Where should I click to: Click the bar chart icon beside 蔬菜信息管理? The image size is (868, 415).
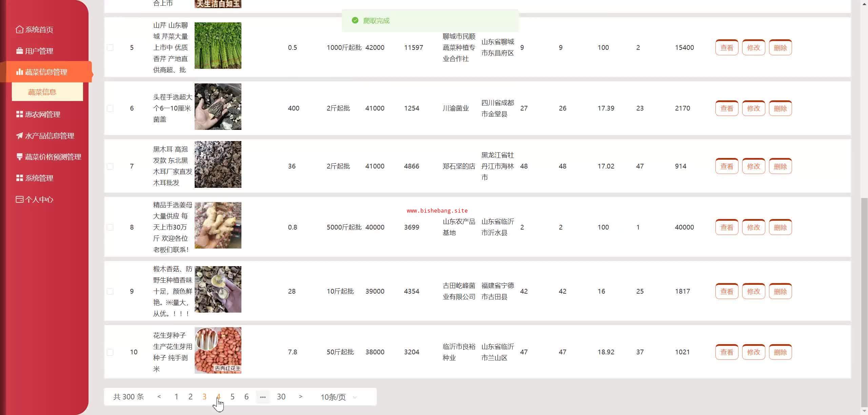[19, 72]
